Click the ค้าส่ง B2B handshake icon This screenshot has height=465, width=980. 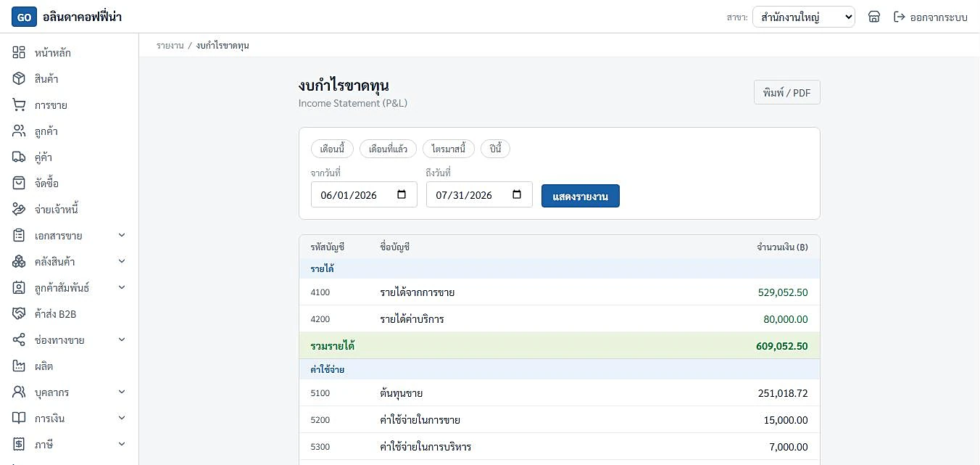click(19, 314)
